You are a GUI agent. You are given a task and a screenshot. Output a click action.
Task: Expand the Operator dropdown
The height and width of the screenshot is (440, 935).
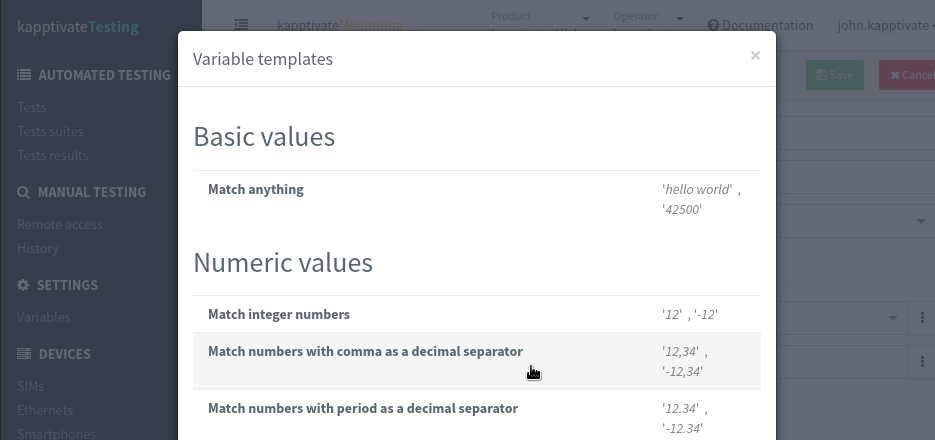point(680,18)
